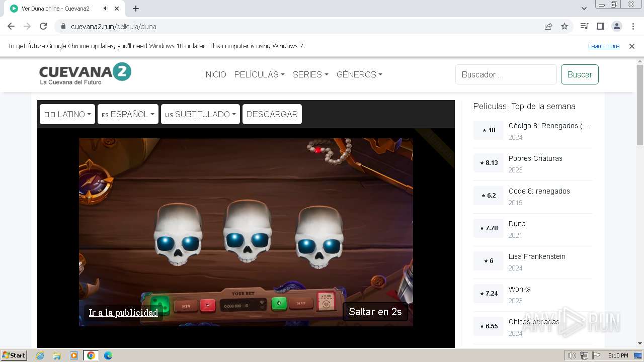Click the scrollbar down arrow

(640, 343)
